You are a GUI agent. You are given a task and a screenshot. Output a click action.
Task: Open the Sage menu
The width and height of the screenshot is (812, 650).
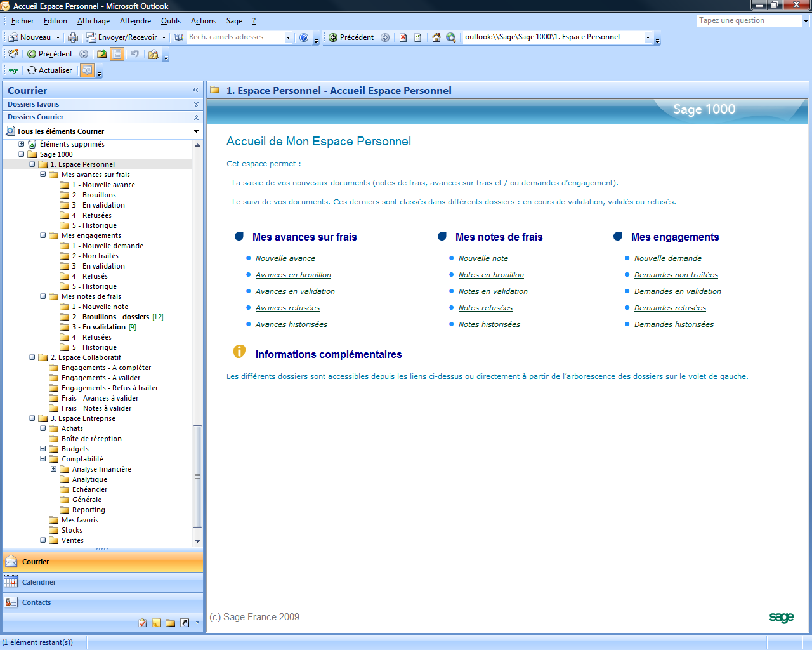pyautogui.click(x=234, y=21)
